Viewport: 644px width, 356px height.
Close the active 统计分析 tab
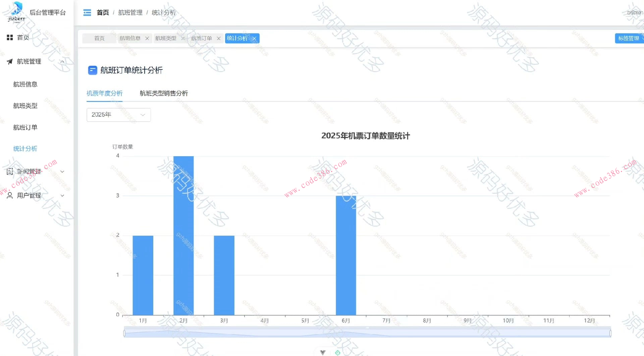(x=254, y=39)
